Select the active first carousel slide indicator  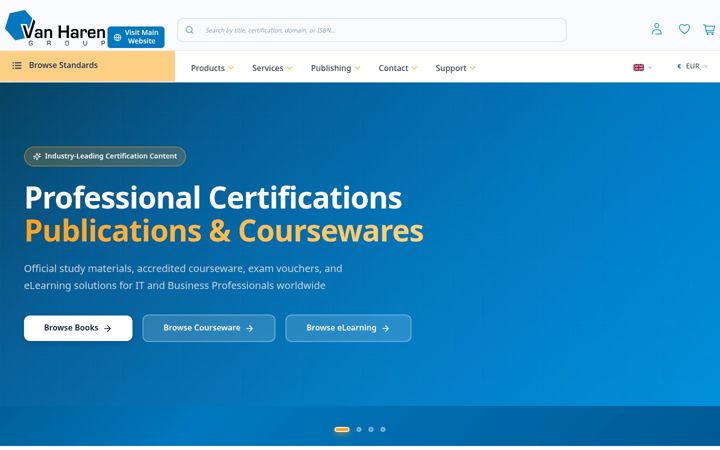[342, 430]
